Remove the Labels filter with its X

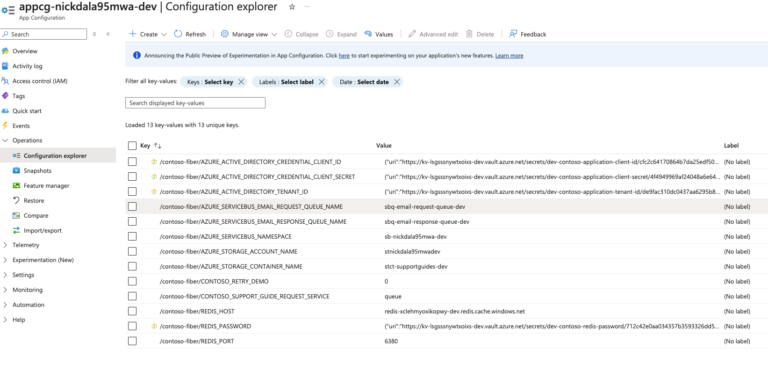tap(321, 82)
